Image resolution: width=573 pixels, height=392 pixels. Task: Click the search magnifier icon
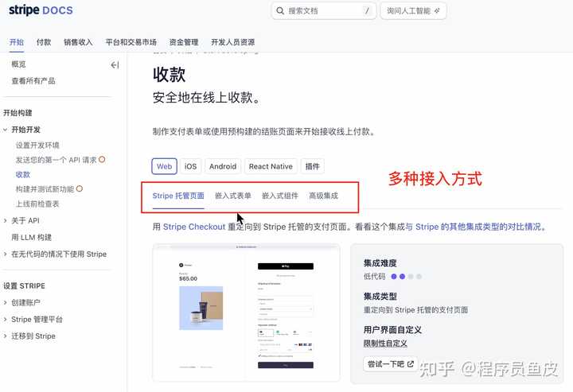[280, 11]
